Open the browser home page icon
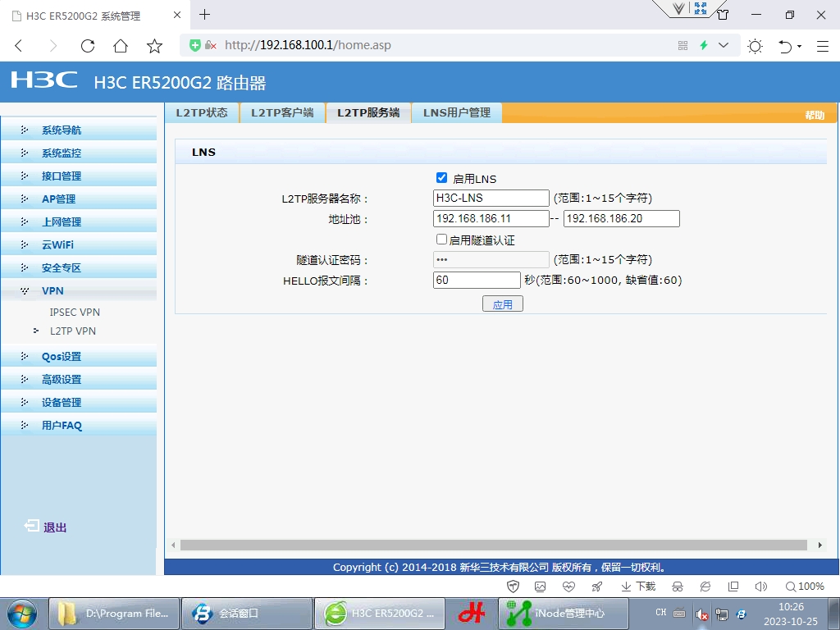This screenshot has height=630, width=840. pyautogui.click(x=121, y=46)
